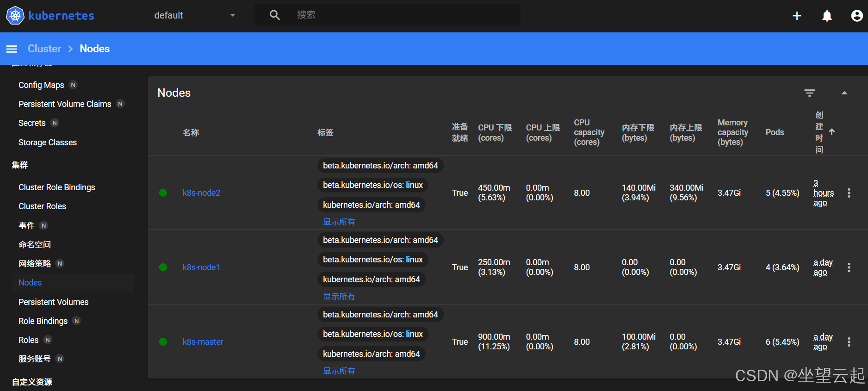Click Nodes in the breadcrumb
The height and width of the screenshot is (391, 868).
point(95,49)
